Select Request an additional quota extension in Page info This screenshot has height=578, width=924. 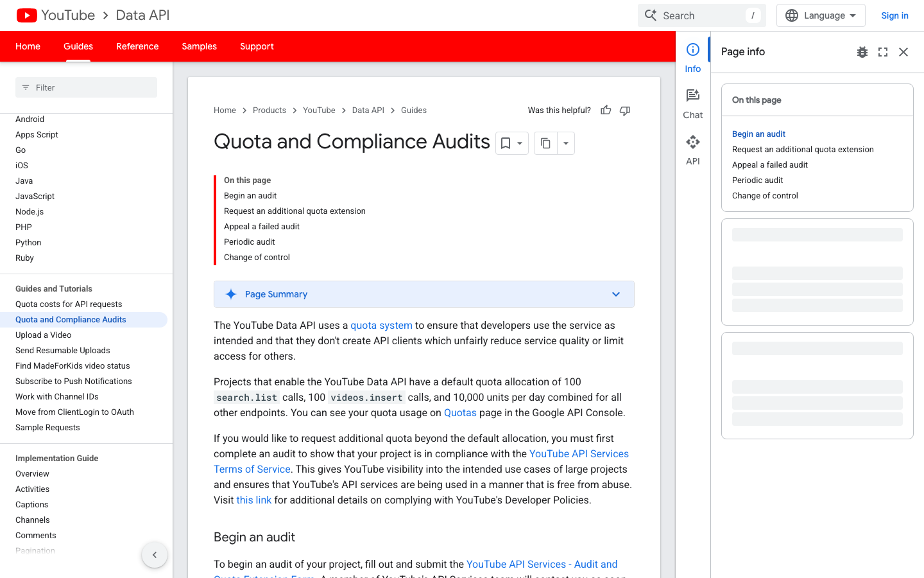pos(803,150)
